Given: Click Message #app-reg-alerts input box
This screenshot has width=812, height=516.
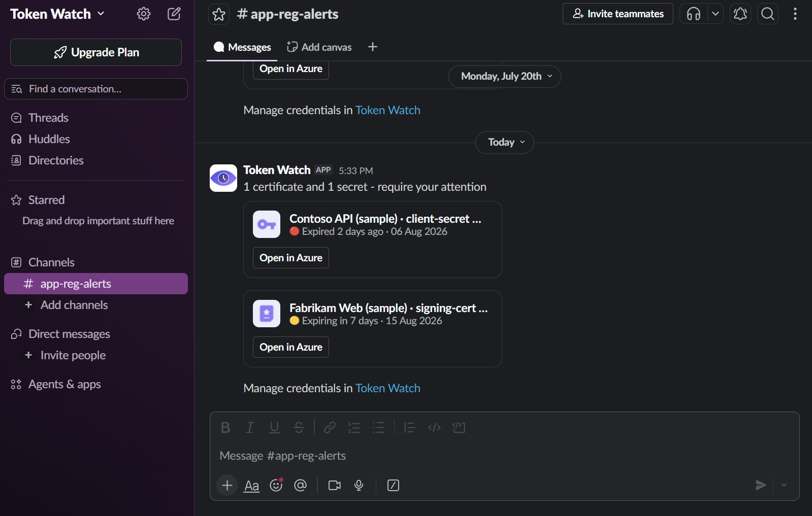Looking at the screenshot, I should 504,456.
